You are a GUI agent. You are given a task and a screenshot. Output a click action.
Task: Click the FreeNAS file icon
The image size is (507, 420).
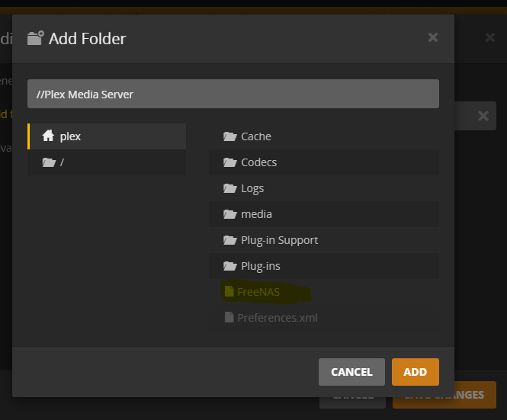click(x=229, y=291)
